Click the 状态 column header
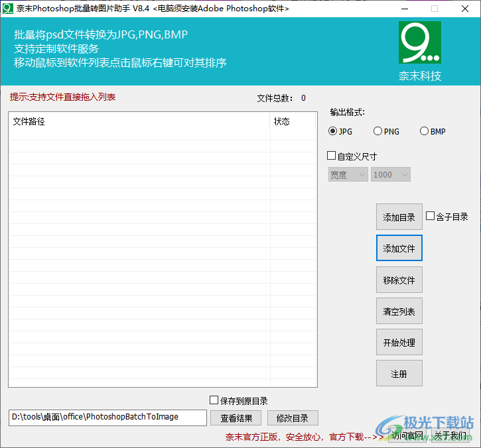Image resolution: width=481 pixels, height=448 pixels. pos(293,121)
